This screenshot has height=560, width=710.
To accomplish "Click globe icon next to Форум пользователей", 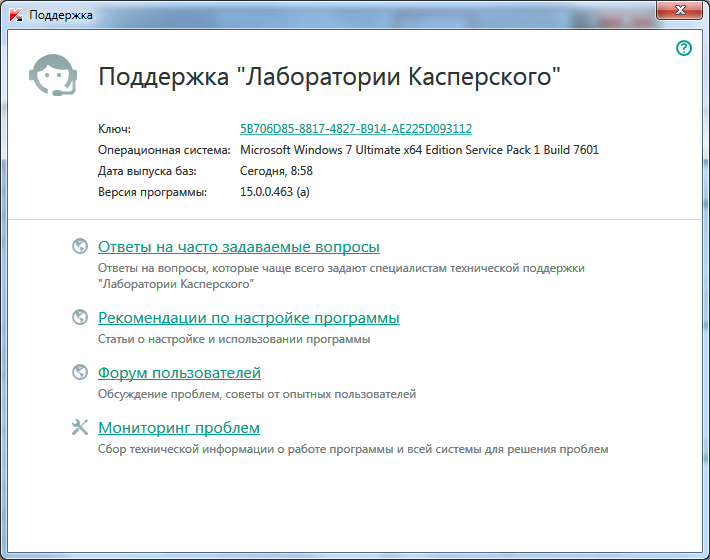I will point(80,372).
